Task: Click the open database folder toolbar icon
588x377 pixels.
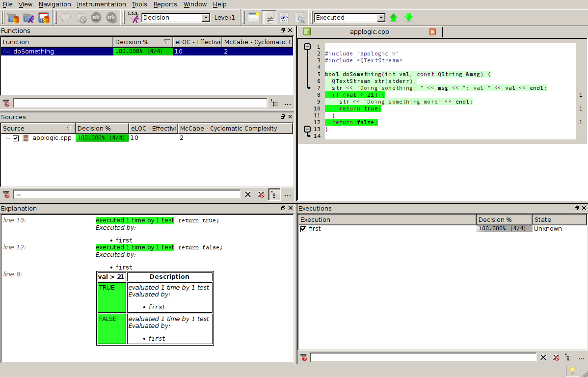Action: (x=13, y=18)
